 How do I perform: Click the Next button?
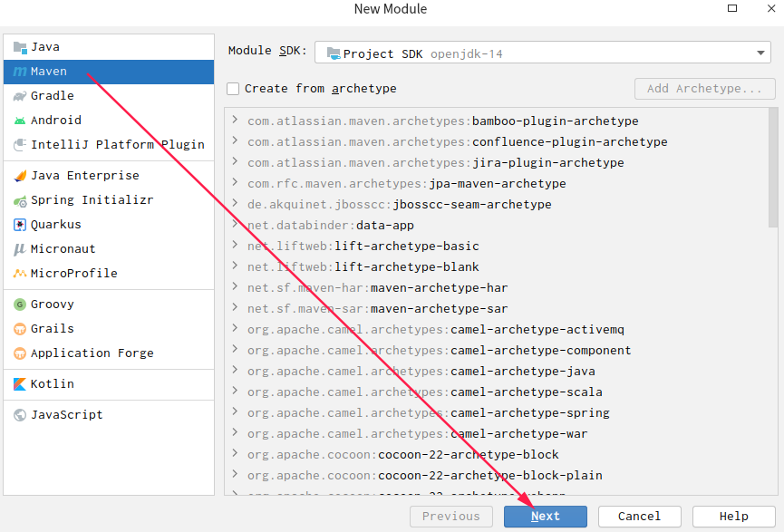(545, 517)
